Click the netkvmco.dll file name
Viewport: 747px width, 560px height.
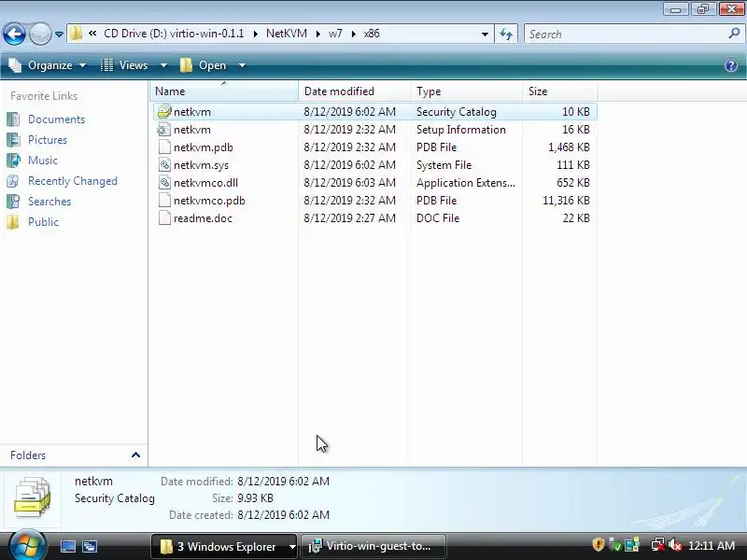(x=205, y=183)
